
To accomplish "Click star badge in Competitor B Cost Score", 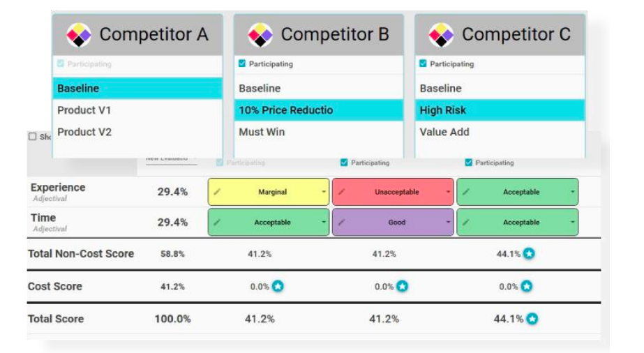I will pyautogui.click(x=403, y=286).
